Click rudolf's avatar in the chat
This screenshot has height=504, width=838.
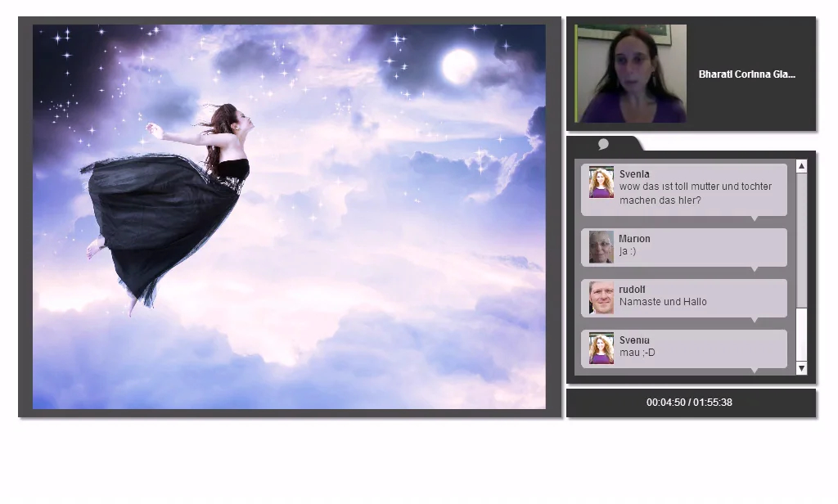(x=601, y=298)
